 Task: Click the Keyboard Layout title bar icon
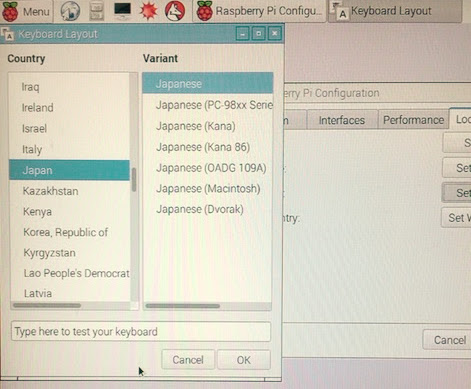[7, 34]
